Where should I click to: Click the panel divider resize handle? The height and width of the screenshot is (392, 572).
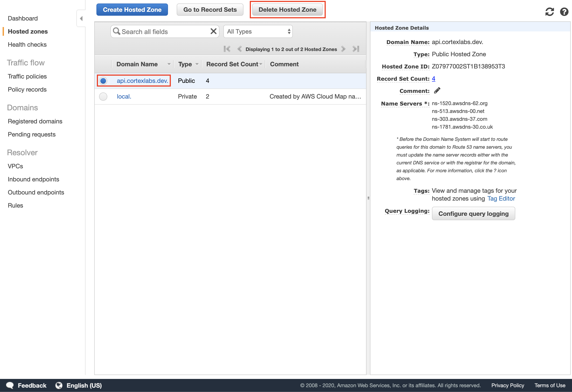(368, 198)
